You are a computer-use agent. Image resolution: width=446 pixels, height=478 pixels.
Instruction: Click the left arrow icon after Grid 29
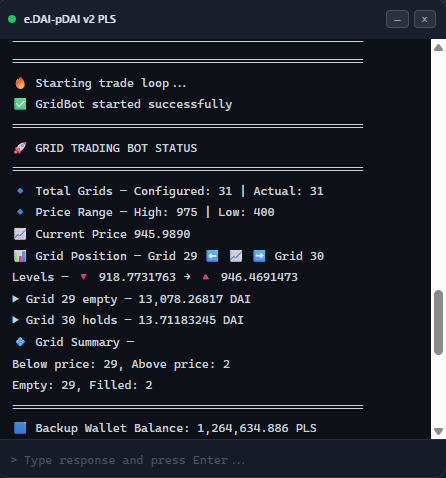(212, 256)
